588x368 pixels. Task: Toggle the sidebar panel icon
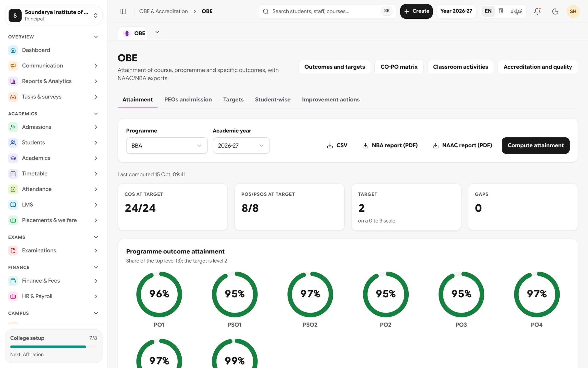123,11
